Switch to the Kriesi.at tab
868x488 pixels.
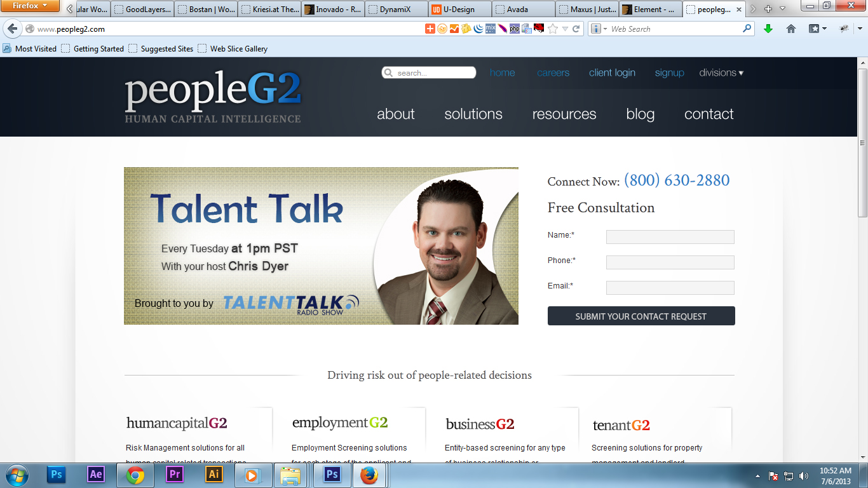pos(268,10)
